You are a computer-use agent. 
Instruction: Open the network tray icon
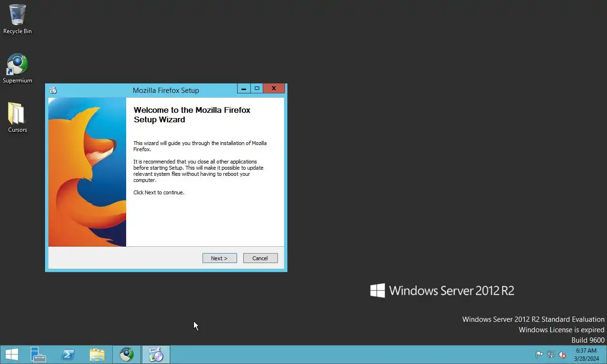click(x=551, y=355)
